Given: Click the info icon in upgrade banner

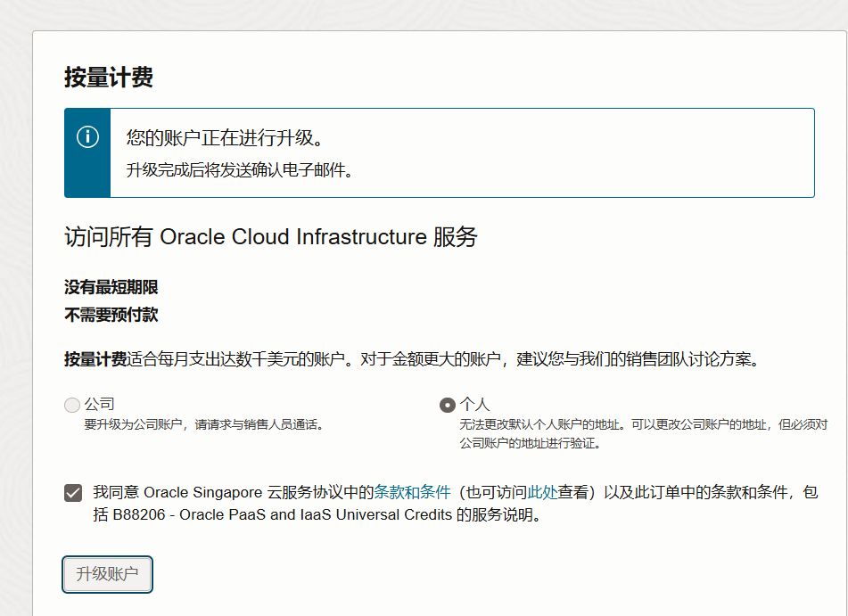Looking at the screenshot, I should click(x=87, y=136).
